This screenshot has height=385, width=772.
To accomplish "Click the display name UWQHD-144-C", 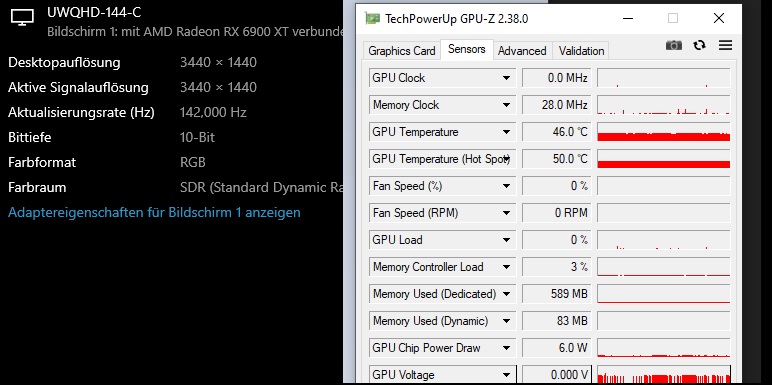I will coord(94,12).
